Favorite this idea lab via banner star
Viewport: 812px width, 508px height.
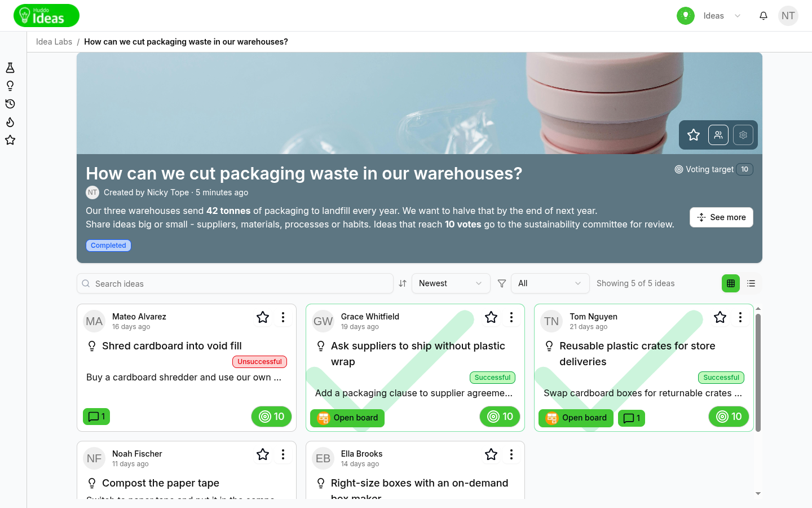[x=694, y=135]
